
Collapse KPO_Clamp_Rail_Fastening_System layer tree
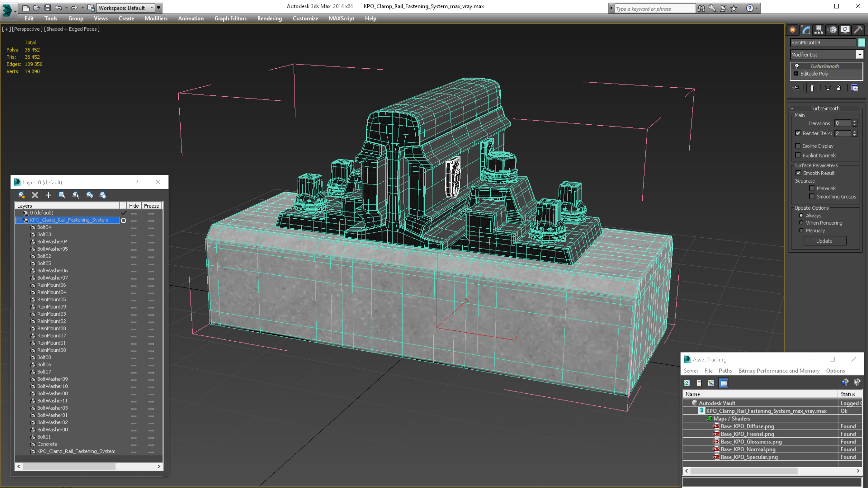click(x=18, y=220)
